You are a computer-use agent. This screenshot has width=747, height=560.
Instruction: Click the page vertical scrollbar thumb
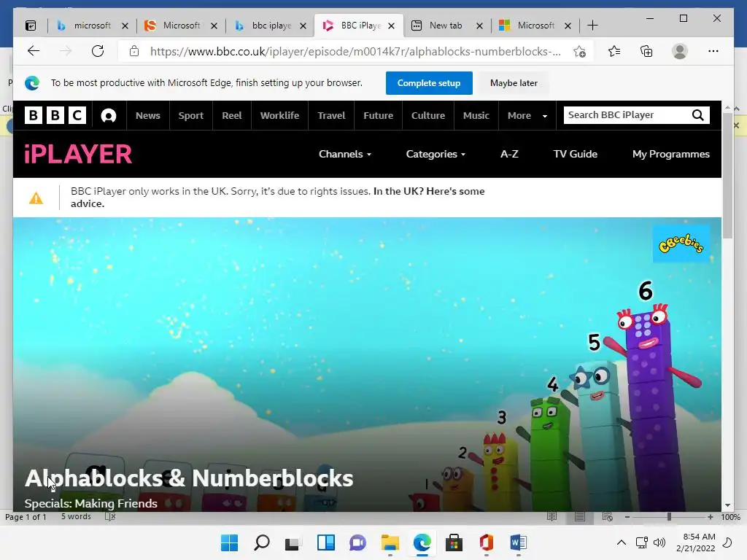click(x=727, y=176)
